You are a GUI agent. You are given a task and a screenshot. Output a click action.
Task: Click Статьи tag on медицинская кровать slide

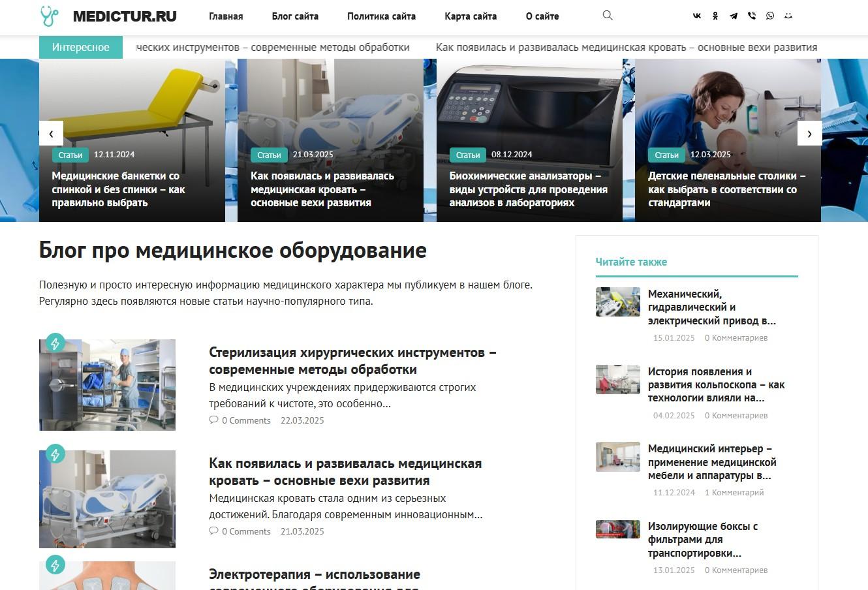pos(269,155)
